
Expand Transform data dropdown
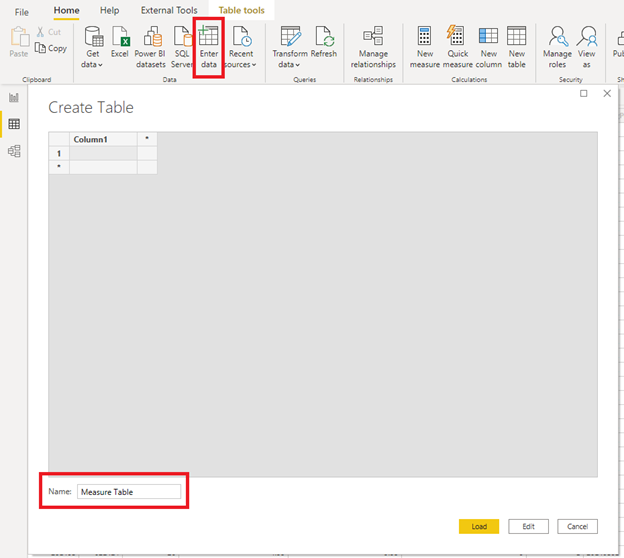[290, 64]
